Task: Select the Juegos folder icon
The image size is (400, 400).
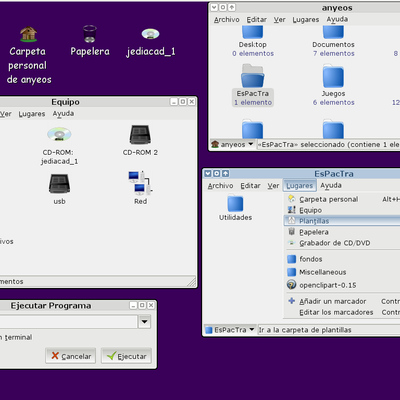Action: pyautogui.click(x=333, y=77)
